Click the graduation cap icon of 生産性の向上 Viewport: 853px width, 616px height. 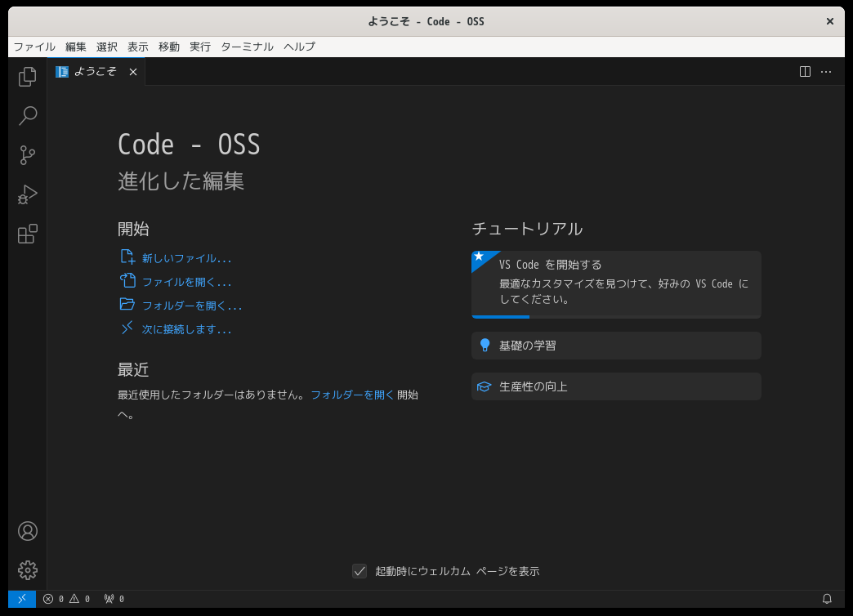[x=485, y=386]
